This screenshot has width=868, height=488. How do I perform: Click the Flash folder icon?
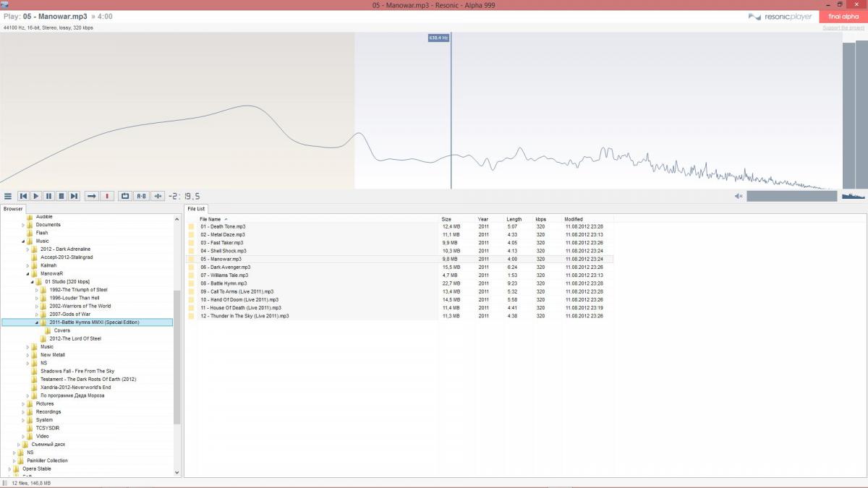click(x=30, y=233)
